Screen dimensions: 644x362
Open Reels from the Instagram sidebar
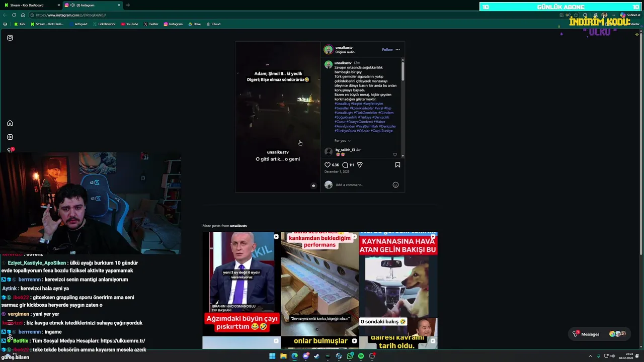[x=10, y=137]
